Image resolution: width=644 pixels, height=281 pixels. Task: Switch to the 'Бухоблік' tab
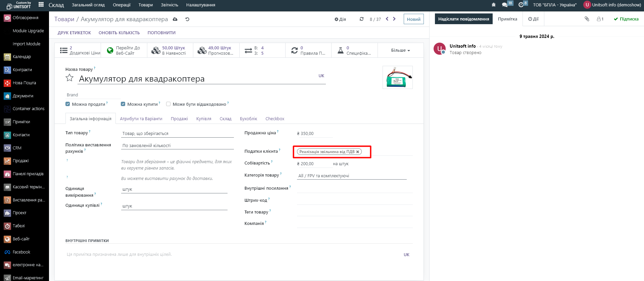tap(248, 119)
